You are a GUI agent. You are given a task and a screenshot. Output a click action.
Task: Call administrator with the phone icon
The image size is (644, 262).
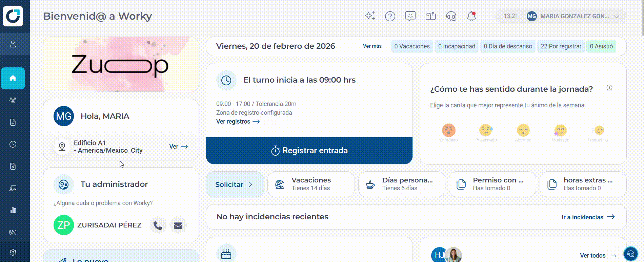tap(158, 225)
